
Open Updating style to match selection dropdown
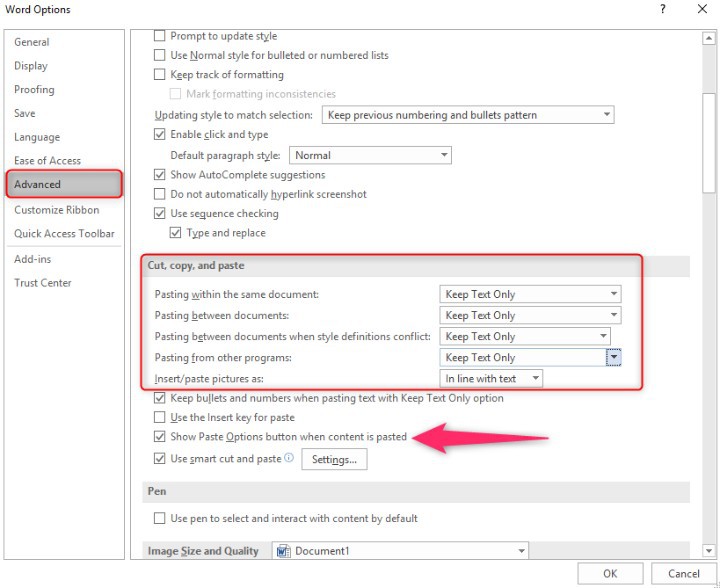pos(468,115)
